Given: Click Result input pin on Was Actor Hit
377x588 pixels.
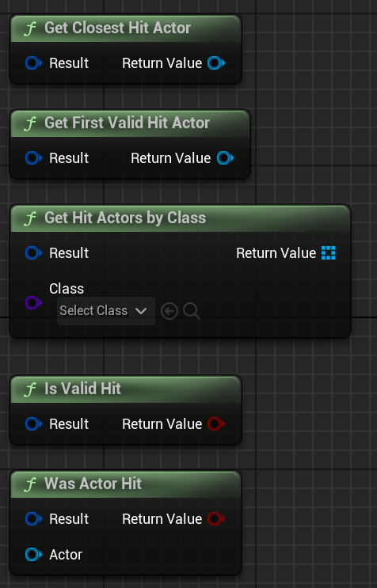Looking at the screenshot, I should [33, 519].
